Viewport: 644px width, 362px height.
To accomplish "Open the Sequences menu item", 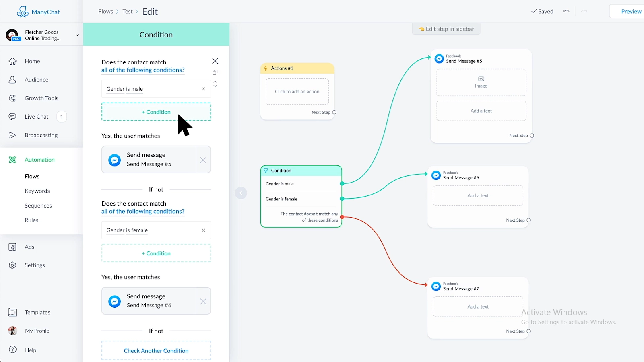I will (x=38, y=206).
